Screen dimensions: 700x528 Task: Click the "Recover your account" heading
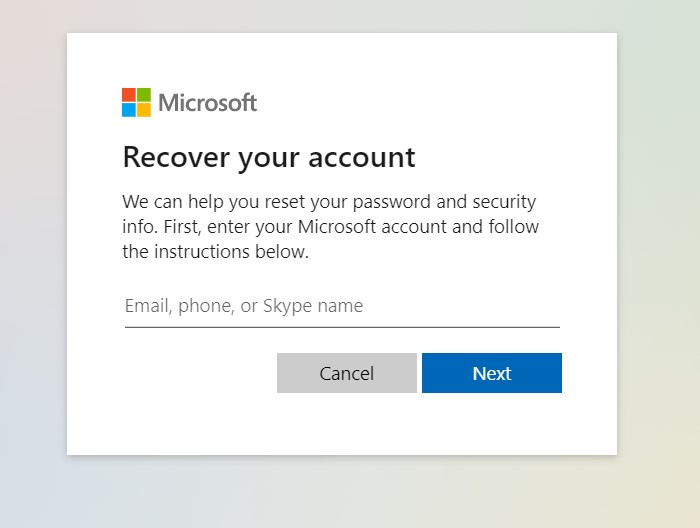268,157
